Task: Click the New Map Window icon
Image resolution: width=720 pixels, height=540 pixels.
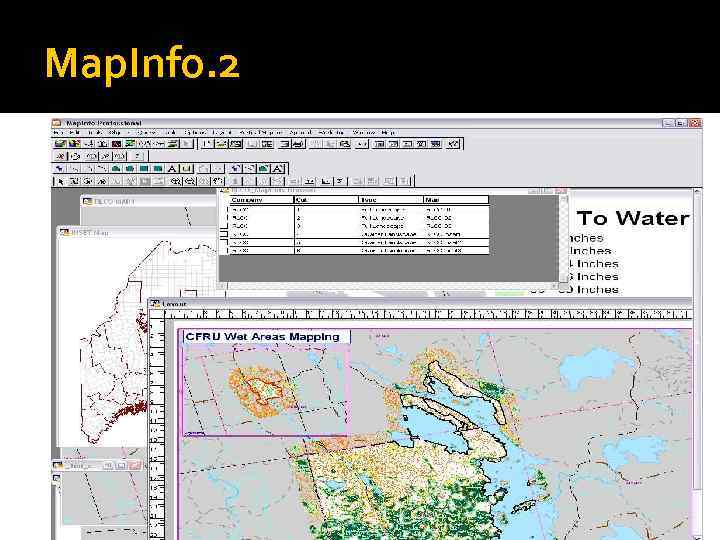Action: tap(394, 144)
